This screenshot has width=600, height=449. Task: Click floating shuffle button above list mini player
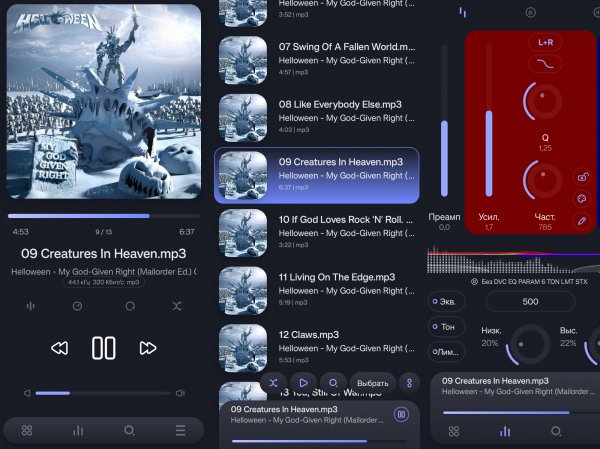[x=273, y=383]
